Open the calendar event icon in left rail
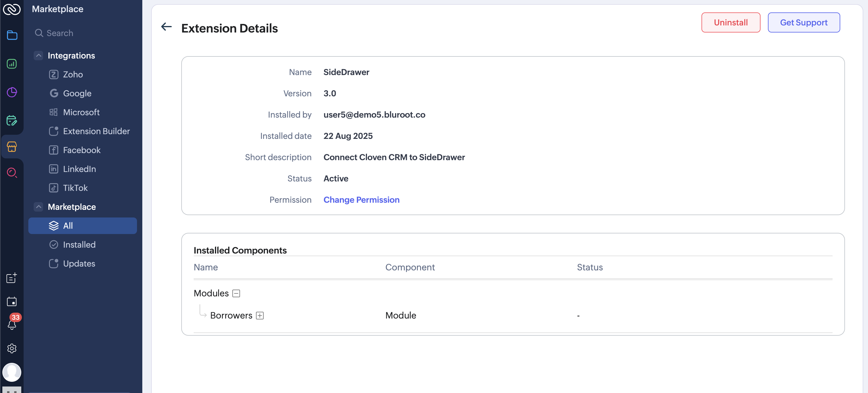This screenshot has width=868, height=393. coord(12,301)
